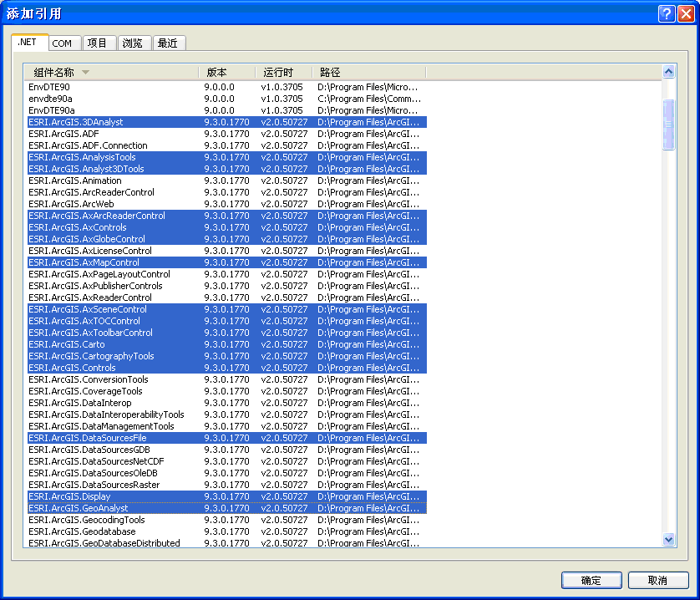700x600 pixels.
Task: Select ESRI.ArcGIS.Display
Action: 226,497
